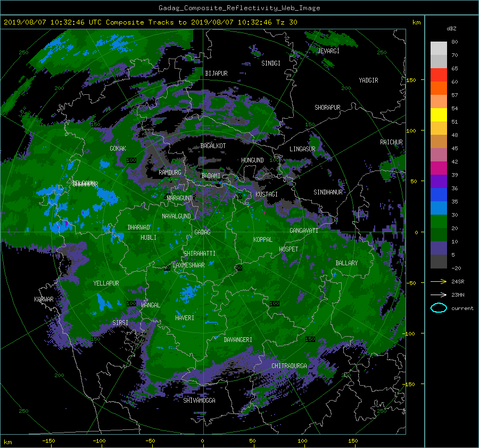This screenshot has height=448, width=479.
Task: Click the KARWAR coastal label
Action: [x=44, y=299]
